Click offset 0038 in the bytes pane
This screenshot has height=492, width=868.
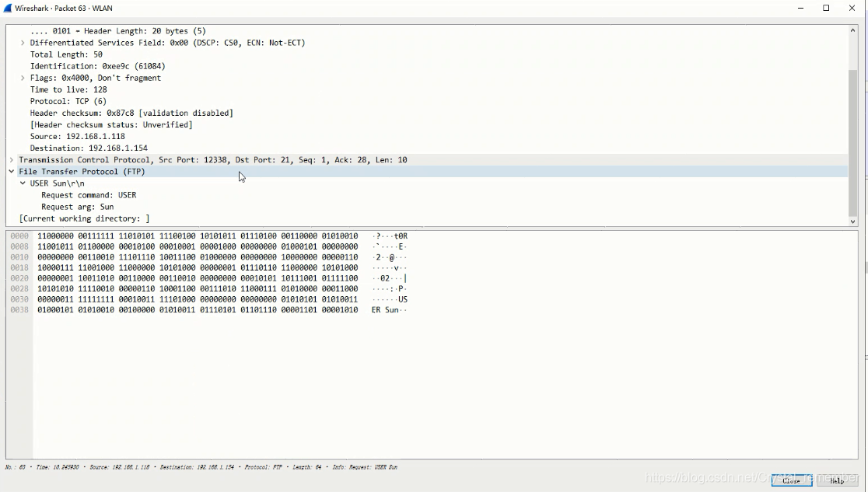point(19,309)
